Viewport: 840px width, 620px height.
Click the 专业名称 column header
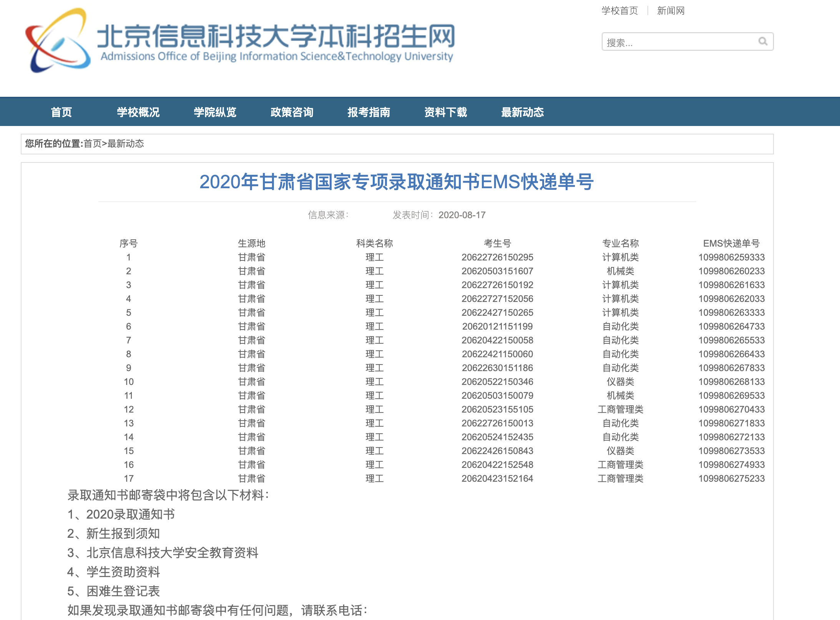(621, 243)
